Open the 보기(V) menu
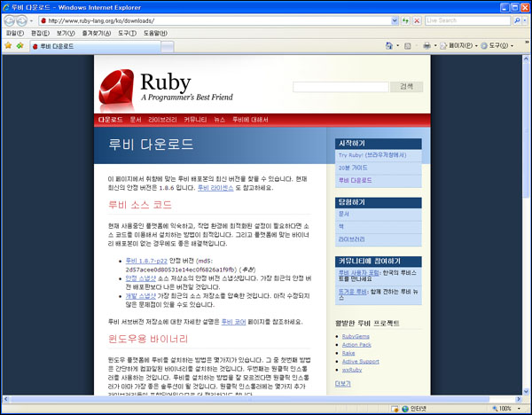This screenshot has width=532, height=415. tap(66, 34)
